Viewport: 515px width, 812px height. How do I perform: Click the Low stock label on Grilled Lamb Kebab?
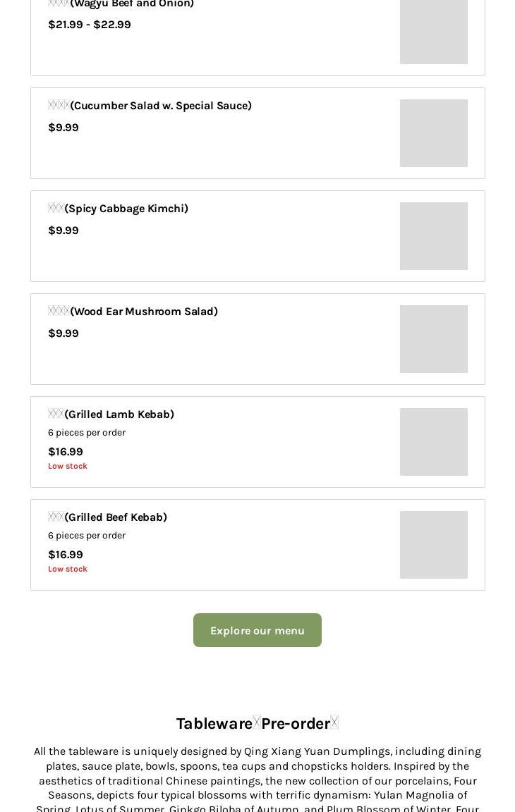(68, 466)
